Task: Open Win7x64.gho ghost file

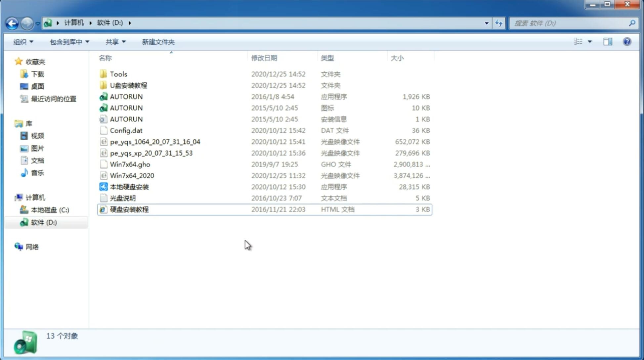Action: [x=130, y=164]
